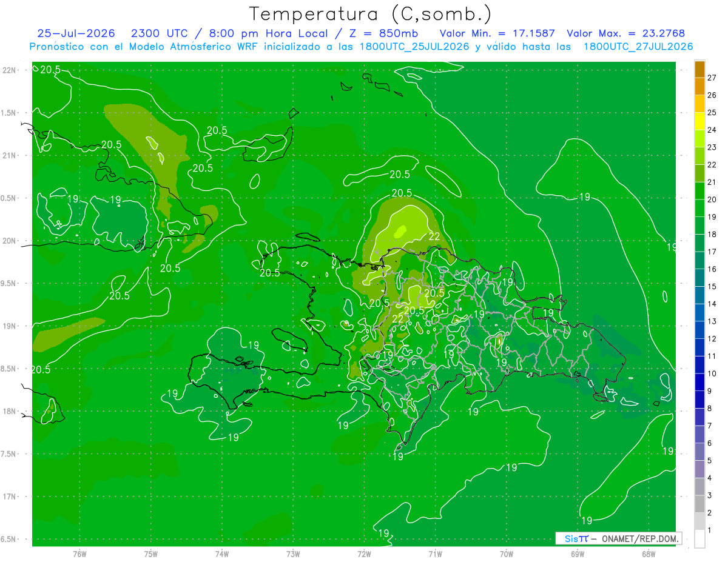The height and width of the screenshot is (562, 728).
Task: Click the '20.5' contour label beside 22N axis label
Action: pos(50,70)
